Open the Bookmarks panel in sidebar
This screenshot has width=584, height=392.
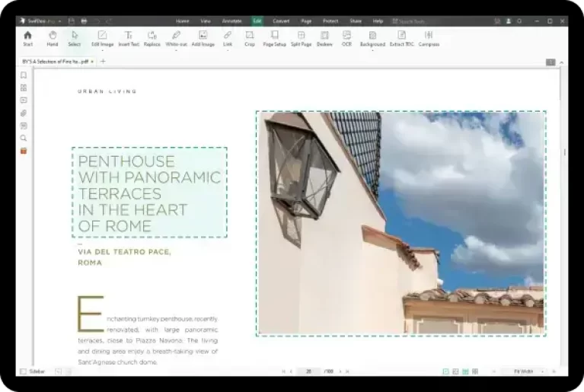coord(24,75)
